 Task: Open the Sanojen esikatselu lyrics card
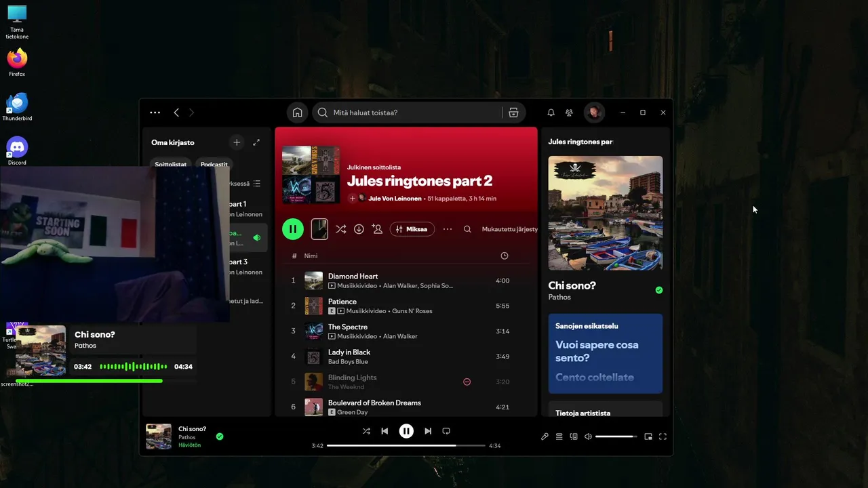[x=606, y=353]
